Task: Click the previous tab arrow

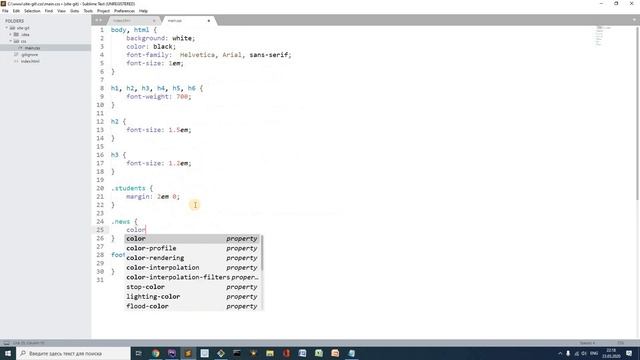Action: (x=97, y=20)
